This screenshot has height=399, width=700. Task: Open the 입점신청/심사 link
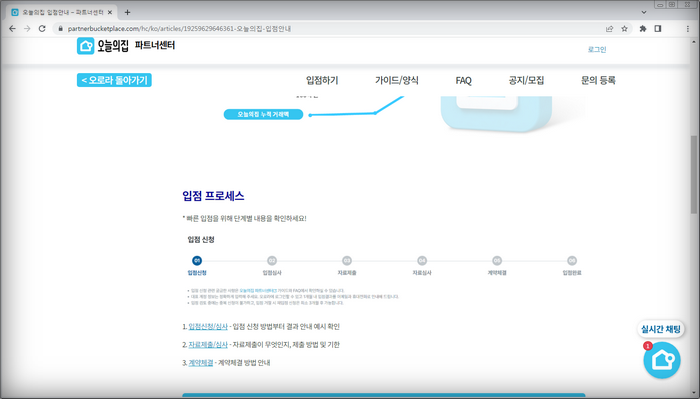point(208,327)
